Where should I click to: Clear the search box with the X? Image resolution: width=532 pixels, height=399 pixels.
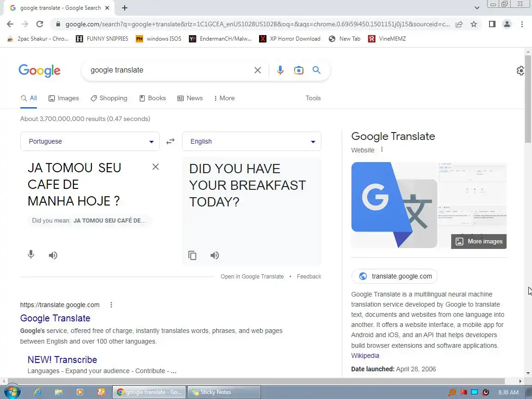pos(258,70)
